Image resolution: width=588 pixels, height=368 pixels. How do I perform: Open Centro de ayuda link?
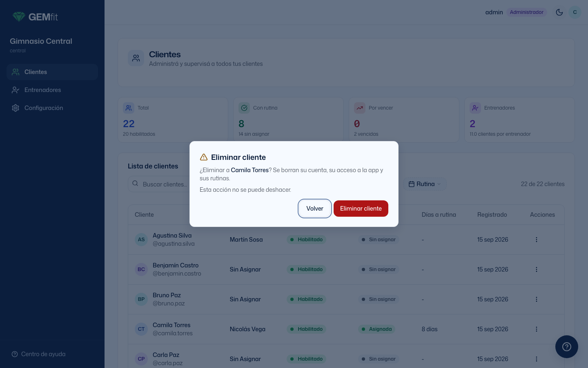(39, 354)
